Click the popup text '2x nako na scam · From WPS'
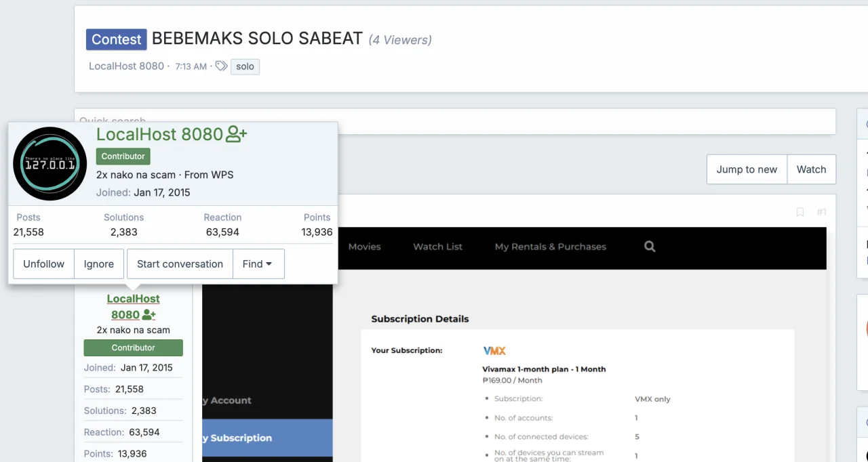This screenshot has height=462, width=868. tap(165, 175)
